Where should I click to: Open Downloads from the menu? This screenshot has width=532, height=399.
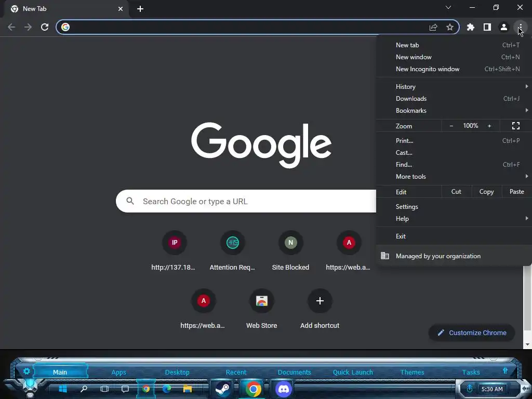[454, 98]
